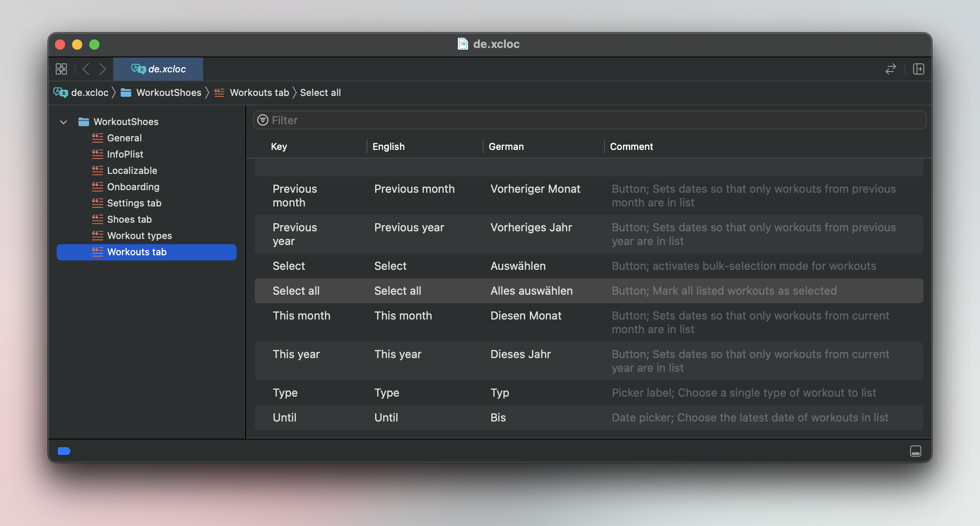Sort entries by the English column header
980x526 pixels.
click(x=388, y=146)
